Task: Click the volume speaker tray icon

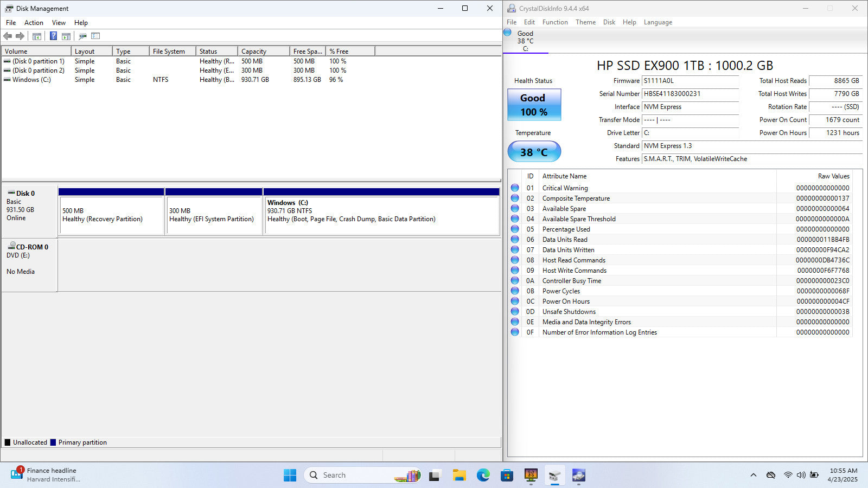Action: tap(801, 475)
